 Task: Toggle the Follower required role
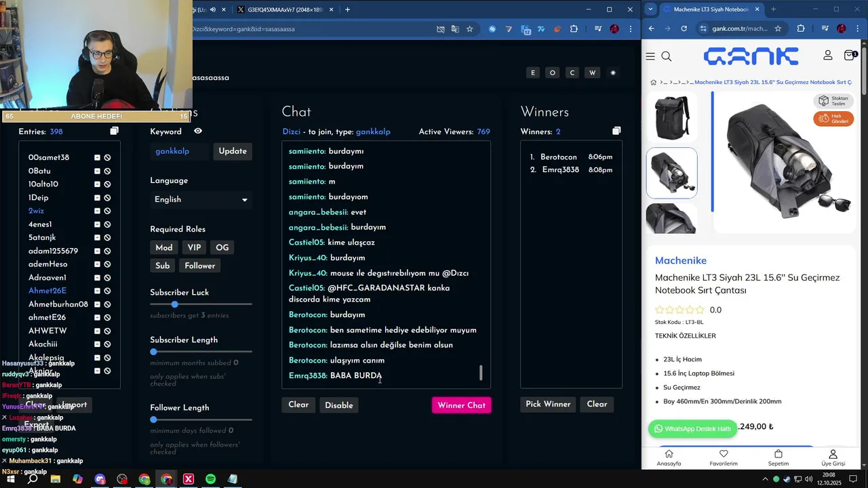tap(200, 266)
